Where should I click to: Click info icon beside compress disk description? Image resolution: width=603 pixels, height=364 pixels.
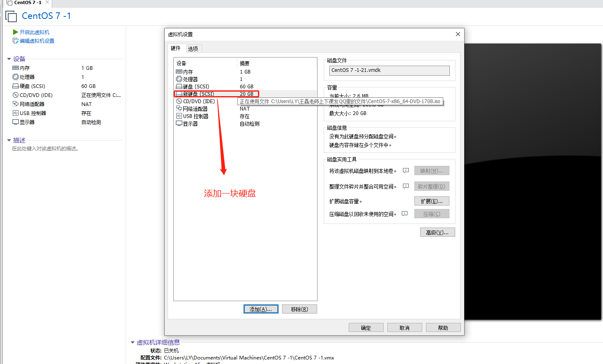point(405,214)
